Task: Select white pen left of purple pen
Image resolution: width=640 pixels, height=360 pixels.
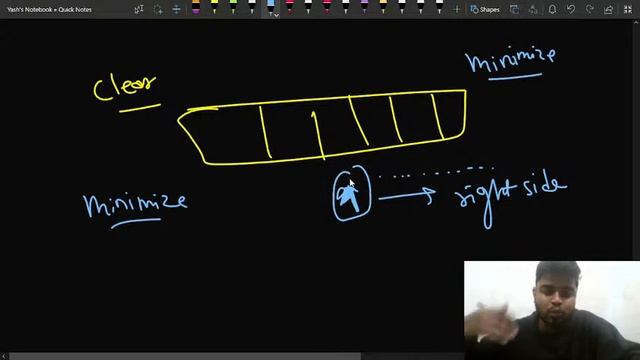Action: [346, 7]
